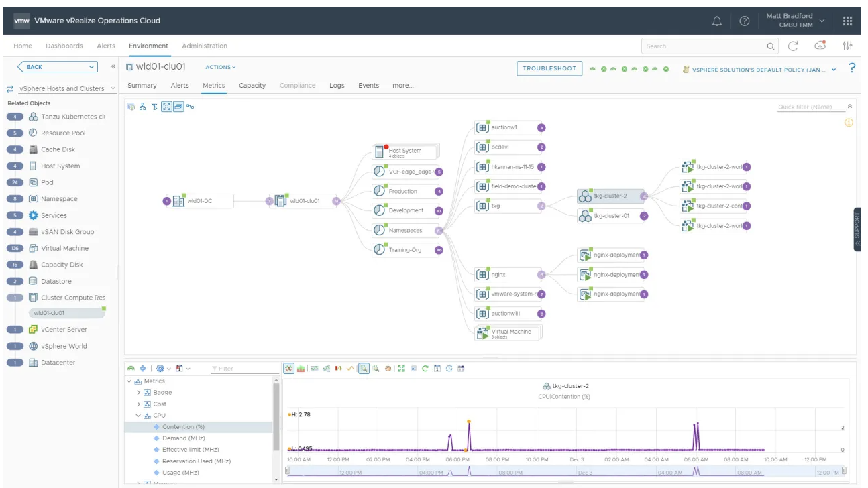Toggle the fit-to-screen icon above the topology map
Screen dimensions: 868x488
point(166,107)
